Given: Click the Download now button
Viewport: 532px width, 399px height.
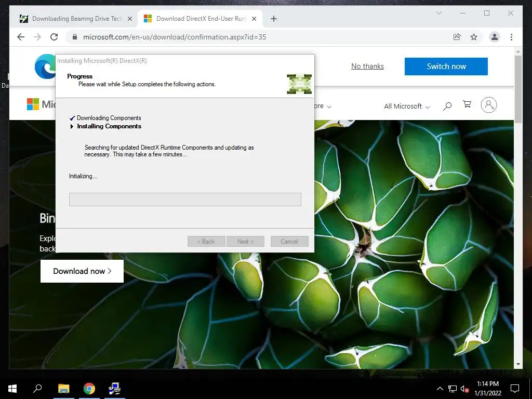Looking at the screenshot, I should [x=82, y=271].
